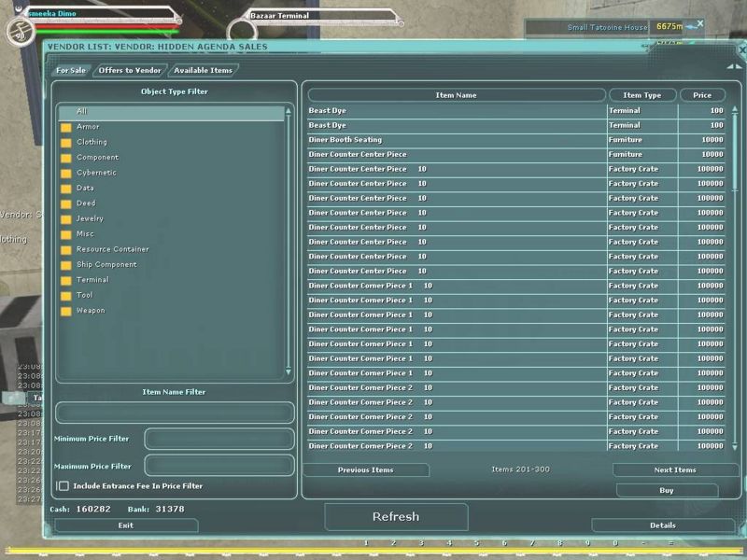Select the Resource Container folder icon

coord(66,250)
